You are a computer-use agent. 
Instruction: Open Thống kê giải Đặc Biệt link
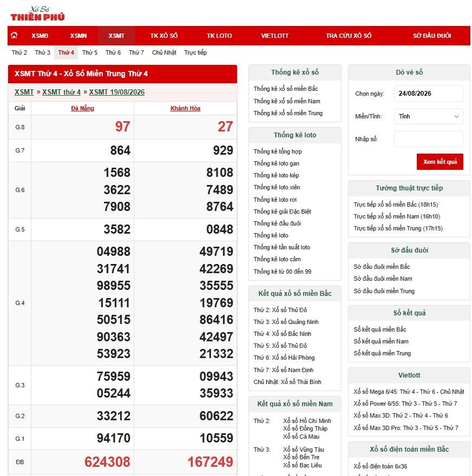[x=282, y=211]
